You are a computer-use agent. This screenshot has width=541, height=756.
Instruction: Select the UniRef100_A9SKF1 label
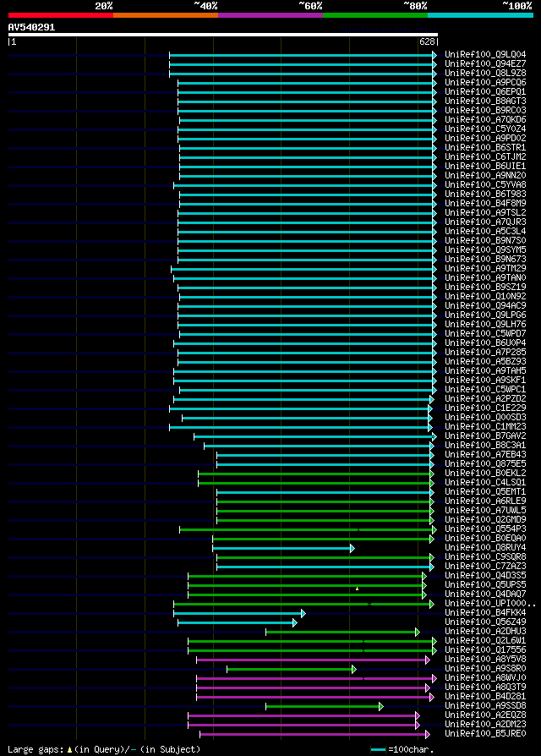pyautogui.click(x=485, y=380)
